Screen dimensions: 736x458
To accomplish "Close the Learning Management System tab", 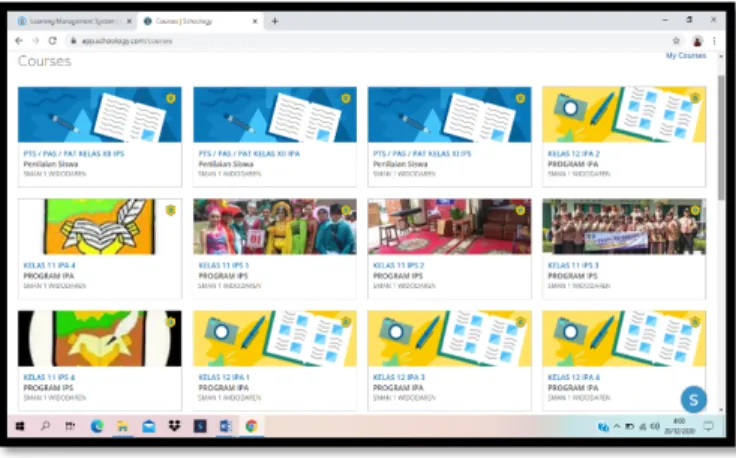I will coord(129,21).
